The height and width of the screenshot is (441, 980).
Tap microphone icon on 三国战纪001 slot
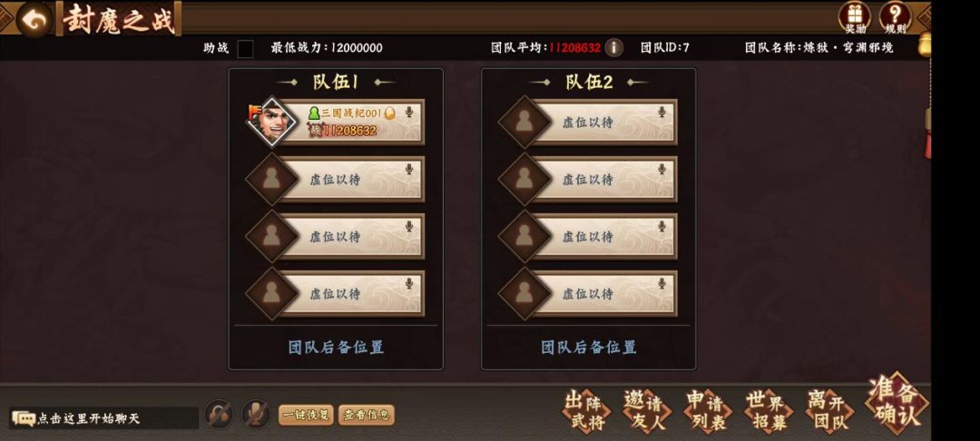[408, 112]
